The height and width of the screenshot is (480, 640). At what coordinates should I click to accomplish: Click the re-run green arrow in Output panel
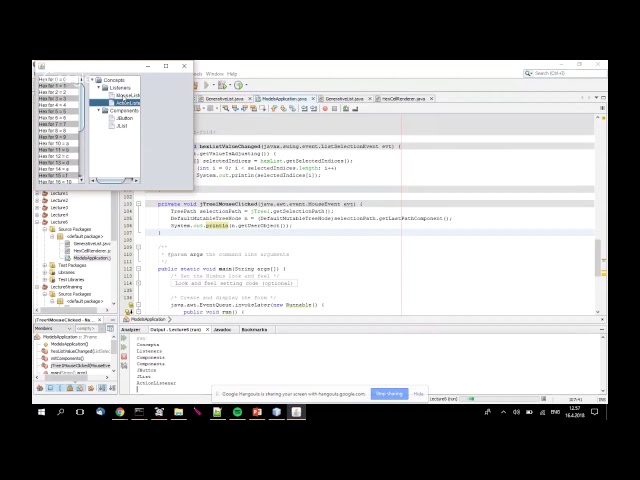coord(124,338)
